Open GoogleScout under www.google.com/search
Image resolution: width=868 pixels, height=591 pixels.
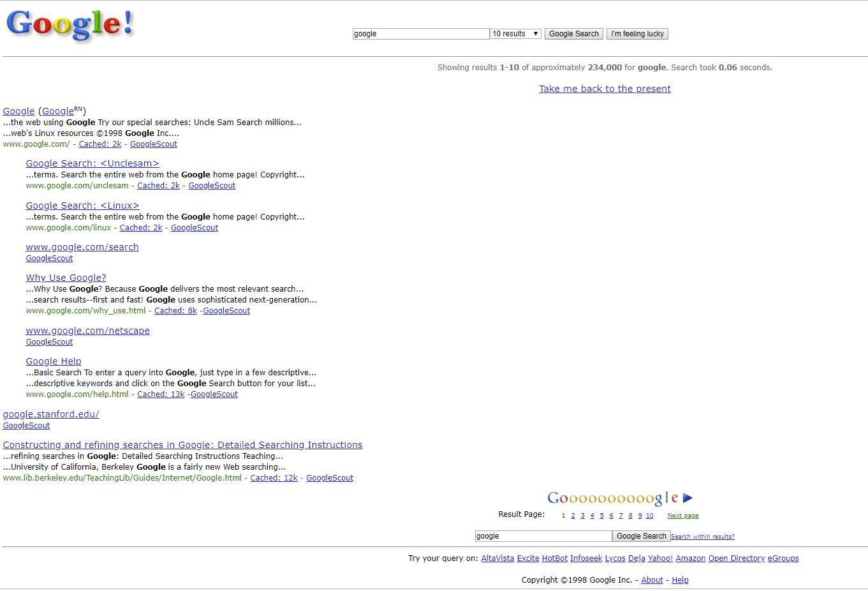point(49,258)
